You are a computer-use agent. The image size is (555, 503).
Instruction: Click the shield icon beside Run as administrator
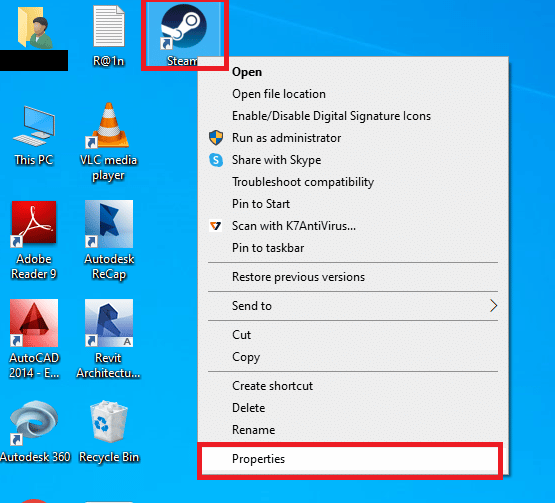point(216,138)
